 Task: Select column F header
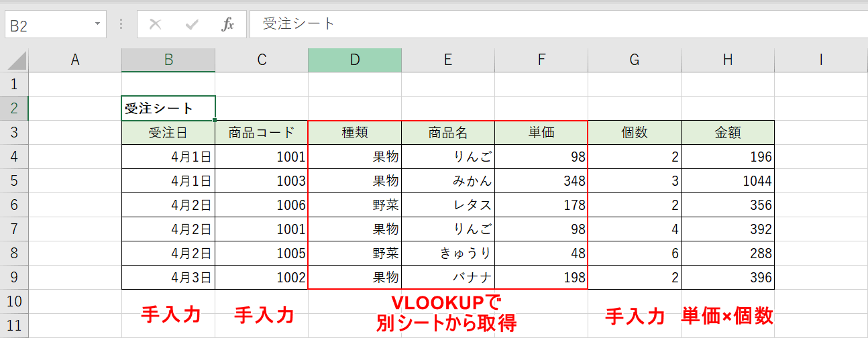click(541, 60)
